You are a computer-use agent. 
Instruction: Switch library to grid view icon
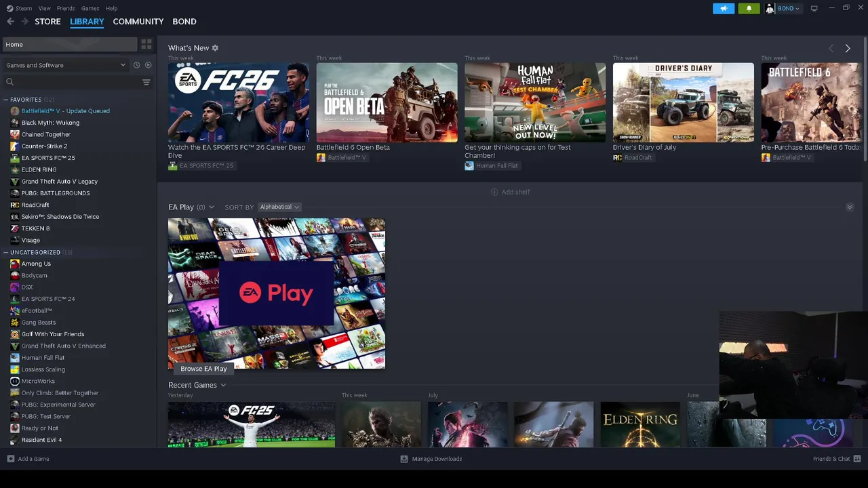point(146,45)
